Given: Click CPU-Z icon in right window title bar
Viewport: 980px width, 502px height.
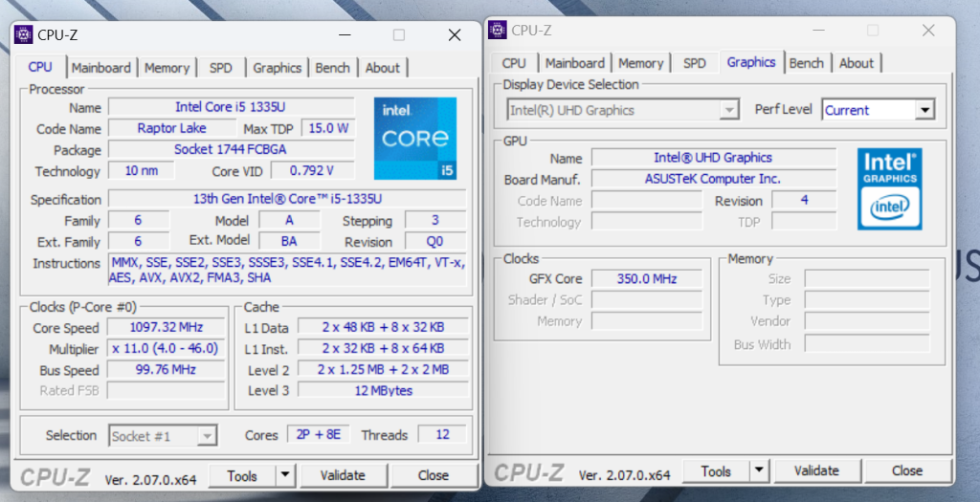Looking at the screenshot, I should click(498, 30).
